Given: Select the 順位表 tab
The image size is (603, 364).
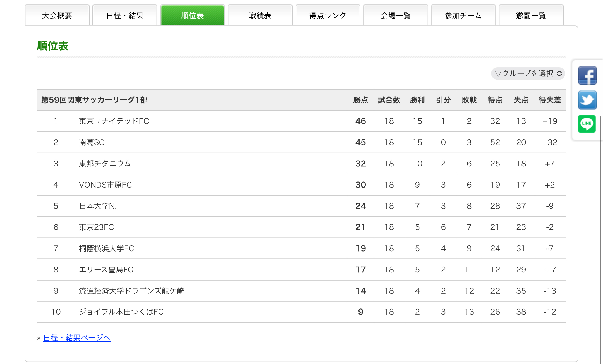Looking at the screenshot, I should click(192, 16).
